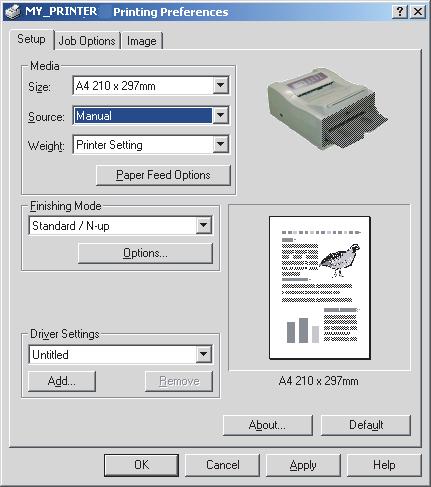Click the printer icon in title bar

coord(13,12)
